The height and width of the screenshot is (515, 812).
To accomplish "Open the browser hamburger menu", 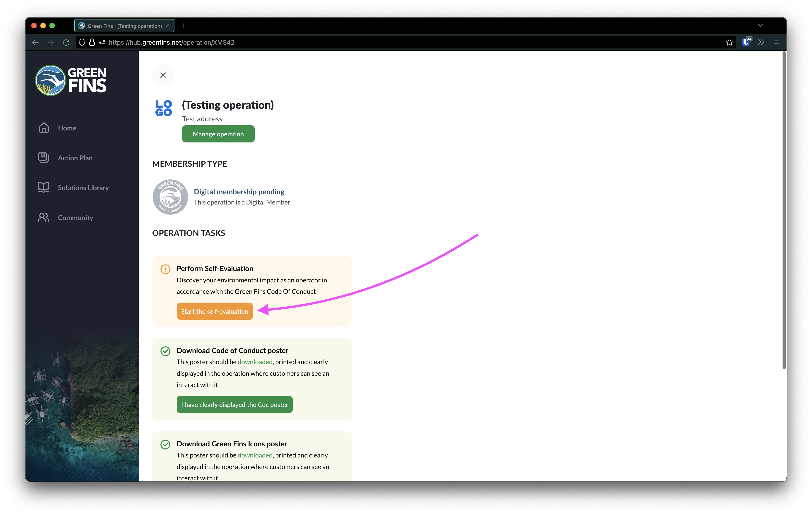I will 777,42.
